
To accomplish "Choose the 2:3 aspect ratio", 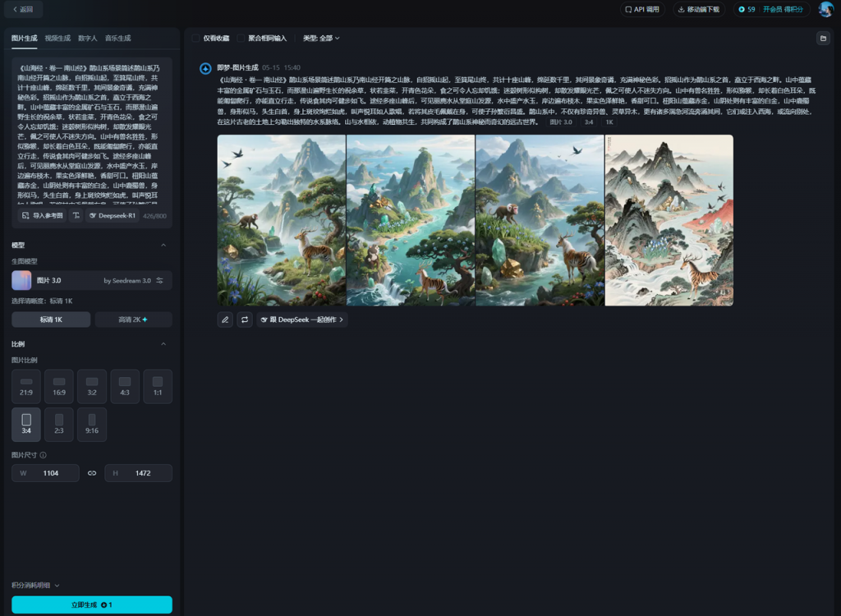I will [59, 425].
